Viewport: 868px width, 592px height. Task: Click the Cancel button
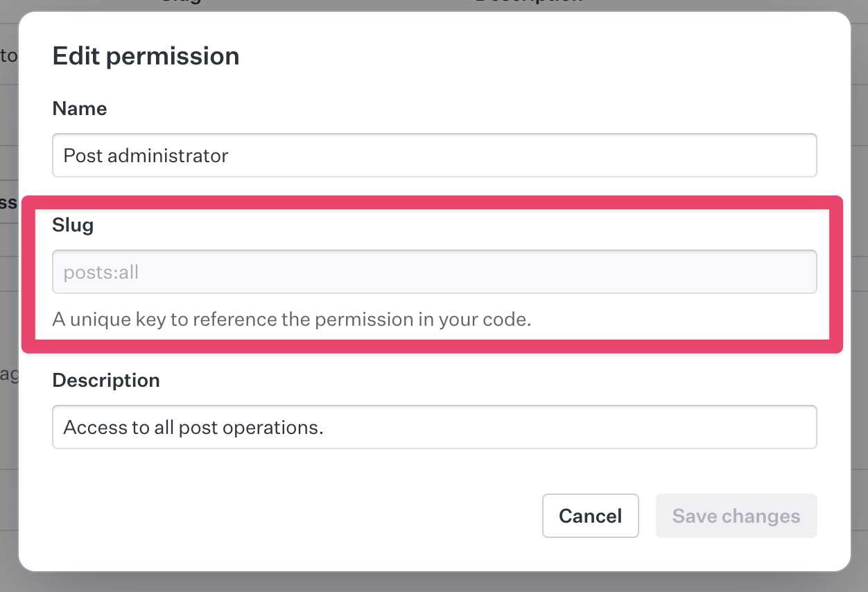tap(590, 516)
